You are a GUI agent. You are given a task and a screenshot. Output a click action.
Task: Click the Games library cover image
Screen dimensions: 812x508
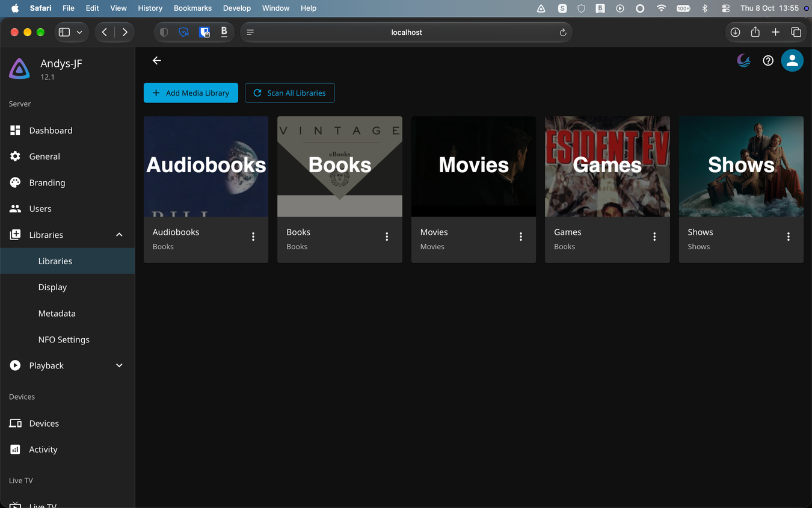click(607, 167)
